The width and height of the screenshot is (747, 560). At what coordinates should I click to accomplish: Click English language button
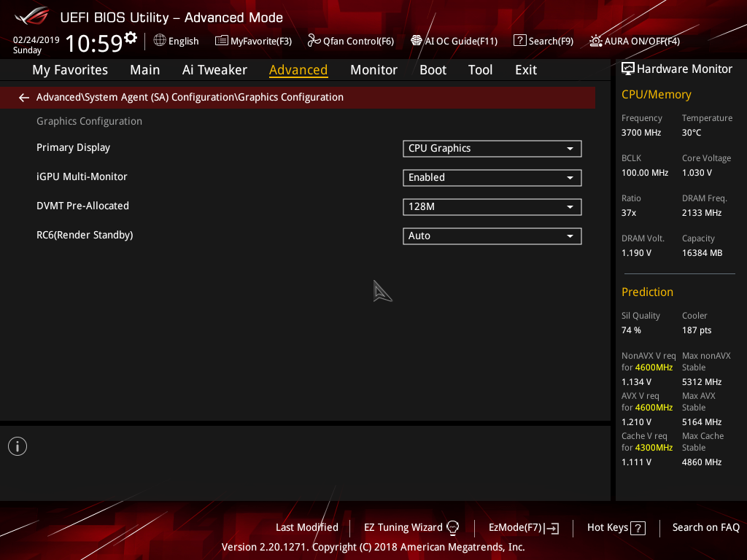click(177, 41)
